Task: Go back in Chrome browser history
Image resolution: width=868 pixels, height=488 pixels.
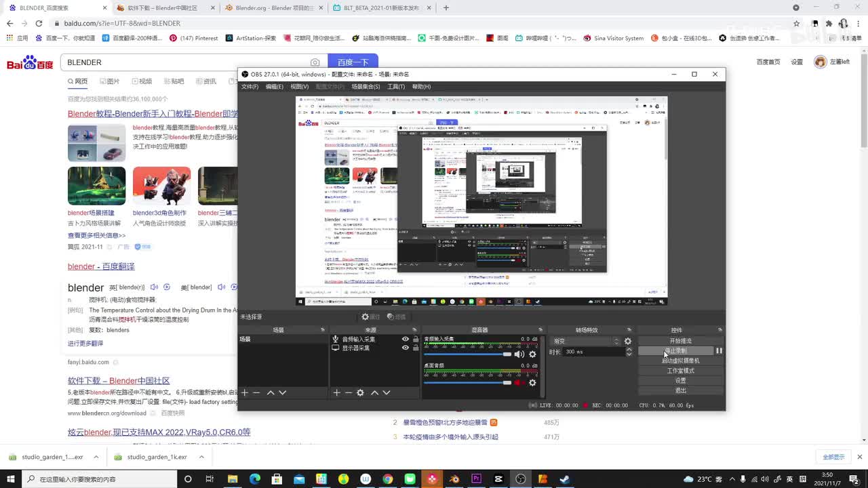Action: [x=9, y=23]
